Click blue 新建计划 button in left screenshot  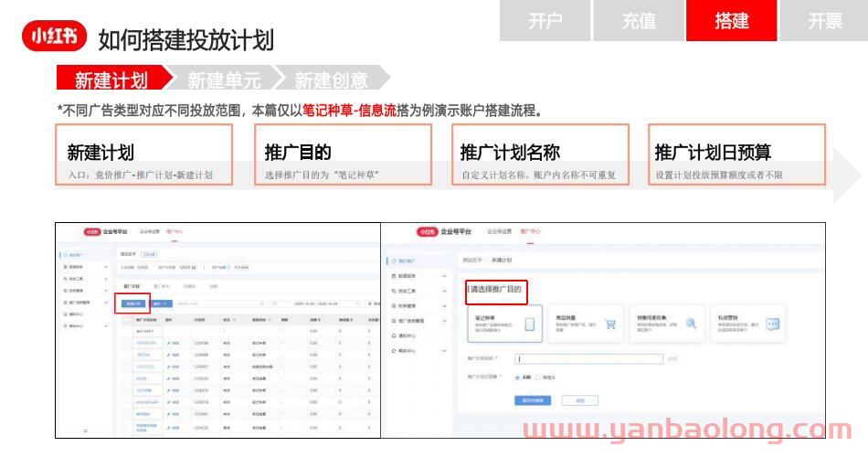click(x=132, y=303)
